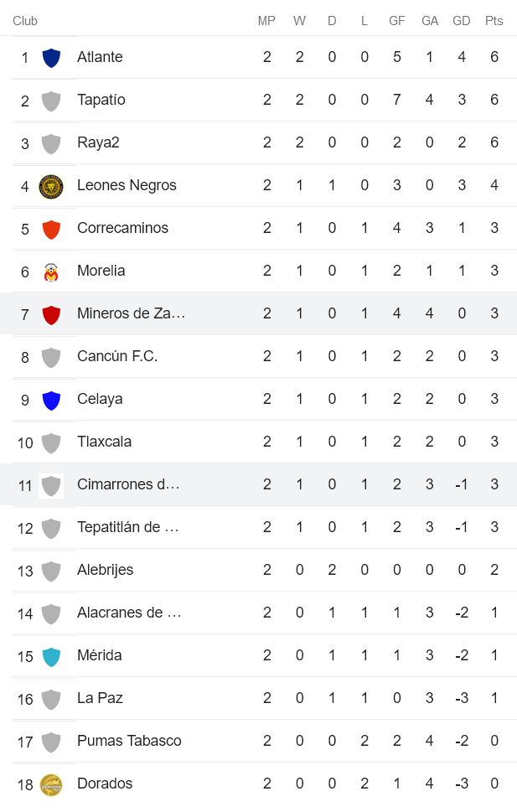This screenshot has height=812, width=517.
Task: Click the Pts column header
Action: [x=494, y=21]
